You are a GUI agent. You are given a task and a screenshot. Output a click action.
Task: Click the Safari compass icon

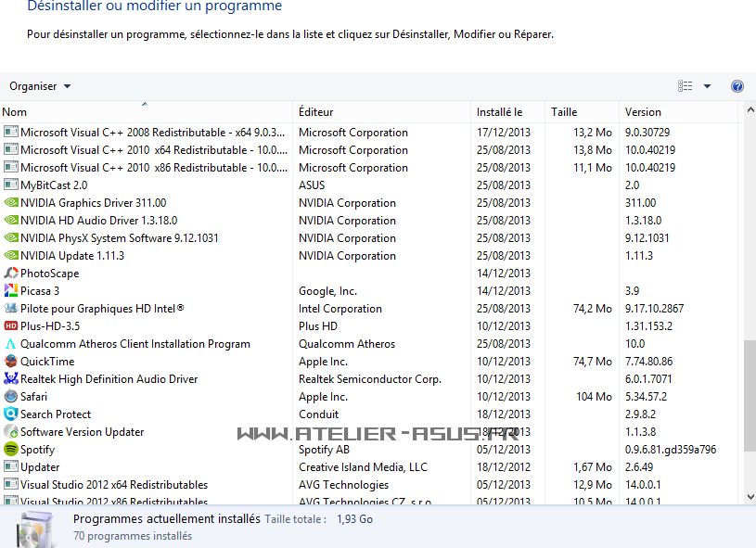click(11, 397)
